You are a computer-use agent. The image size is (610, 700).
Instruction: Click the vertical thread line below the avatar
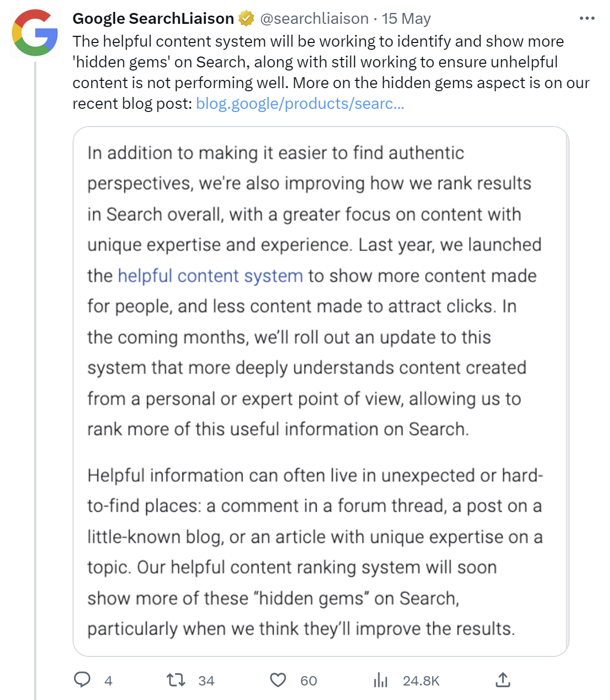click(35, 363)
